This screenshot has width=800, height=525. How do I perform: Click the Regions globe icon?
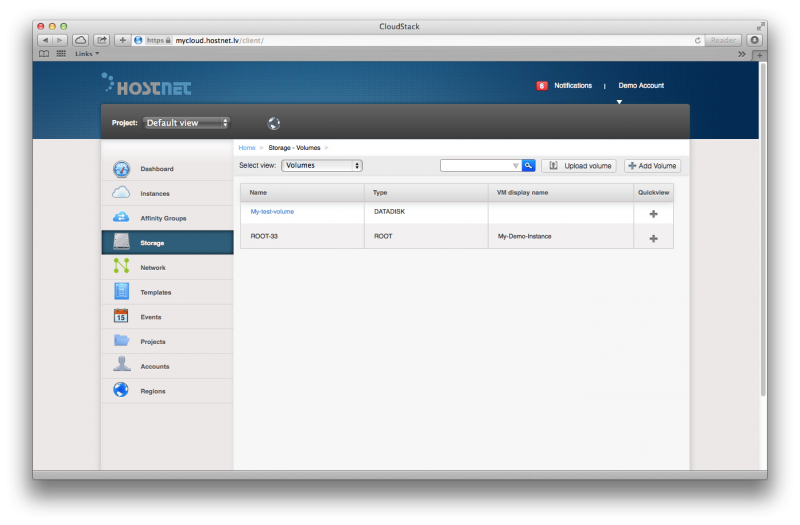pyautogui.click(x=121, y=390)
